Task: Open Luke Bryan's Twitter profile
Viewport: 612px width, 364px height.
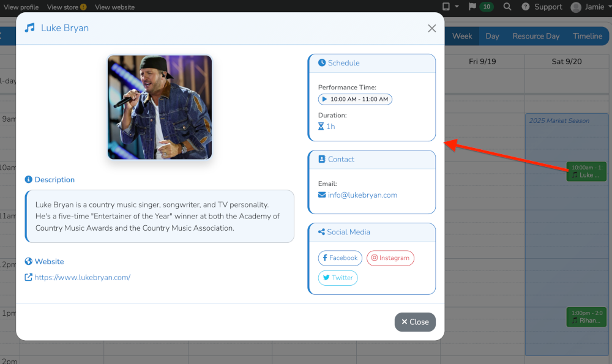Action: coord(338,278)
